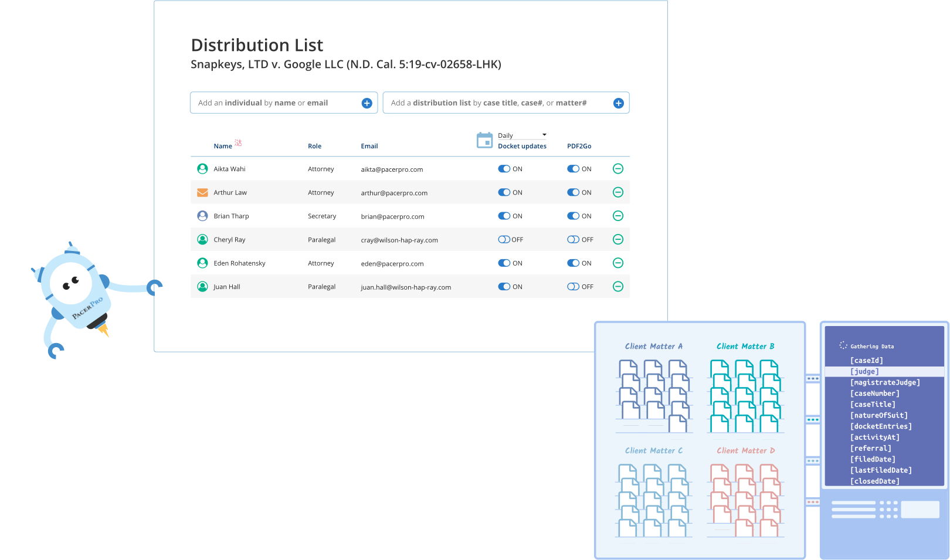Enable docket updates for Cheryl Ray
The height and width of the screenshot is (560, 950).
tap(504, 239)
